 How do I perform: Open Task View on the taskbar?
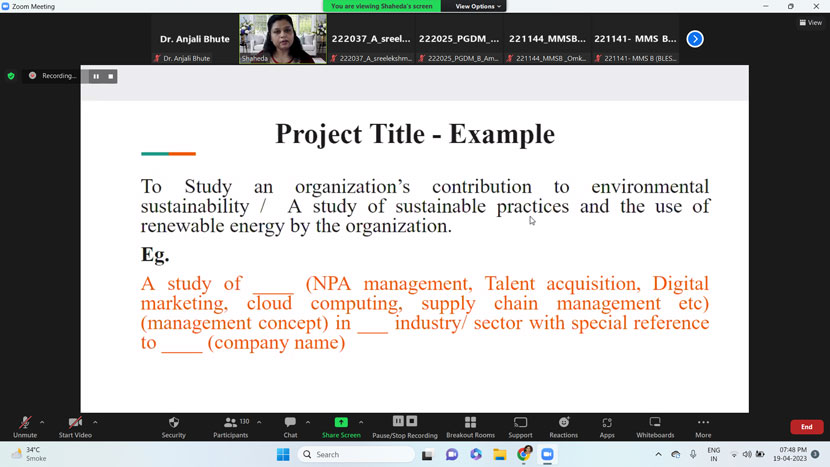point(427,454)
